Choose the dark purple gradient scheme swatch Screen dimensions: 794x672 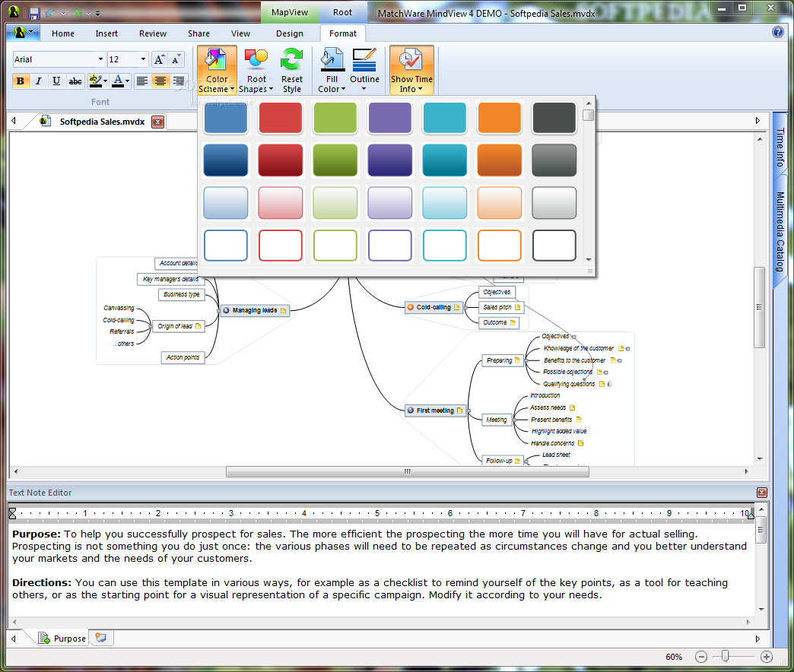point(390,160)
